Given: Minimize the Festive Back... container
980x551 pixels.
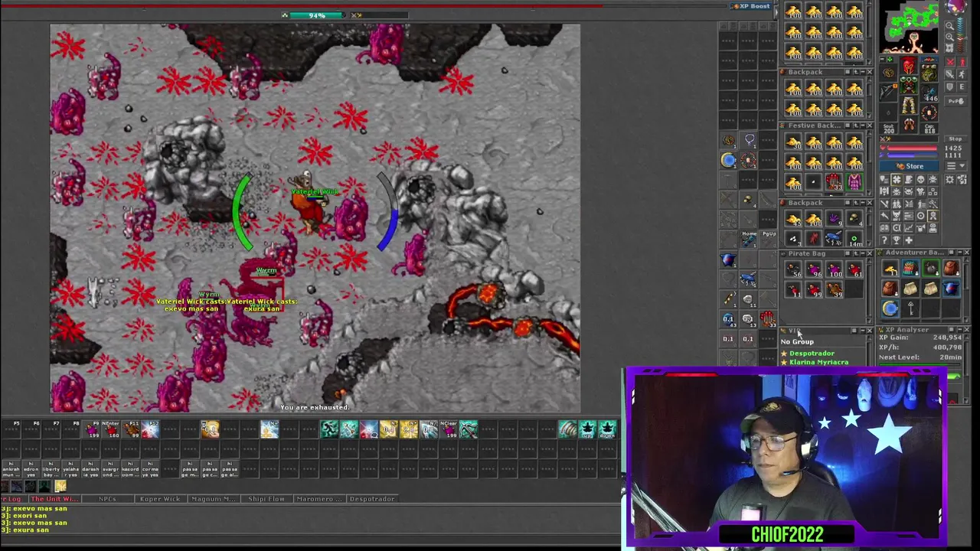Looking at the screenshot, I should (x=863, y=126).
